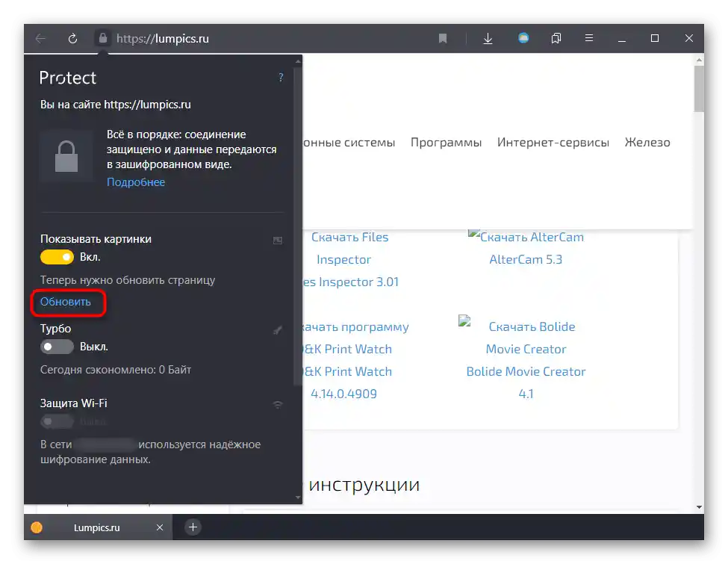728x564 pixels.
Task: Click the lumpics.ru address bar
Action: (163, 39)
